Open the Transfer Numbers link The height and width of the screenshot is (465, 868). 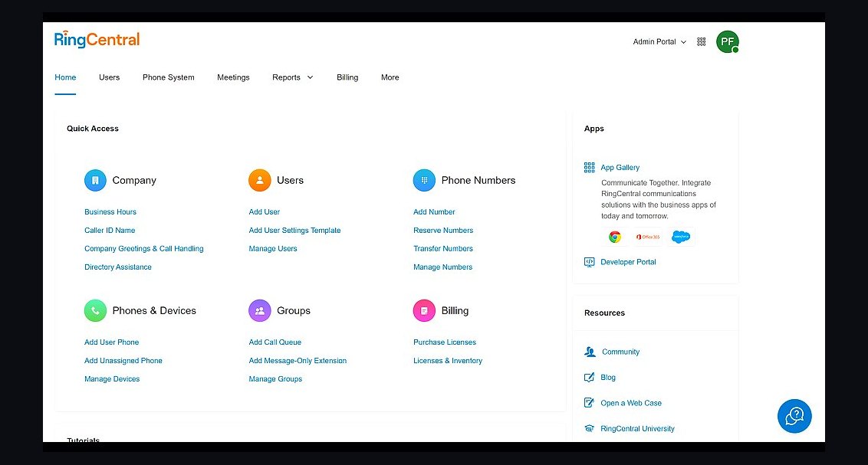[443, 249]
